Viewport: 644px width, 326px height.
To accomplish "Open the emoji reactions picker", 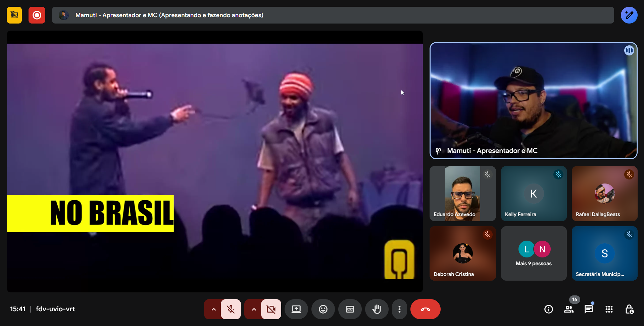I will click(x=323, y=309).
